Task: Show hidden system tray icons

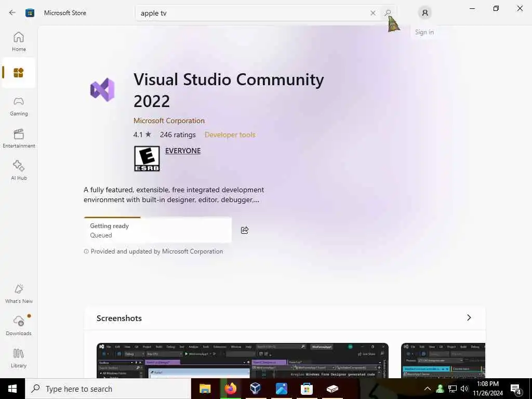Action: (428, 389)
